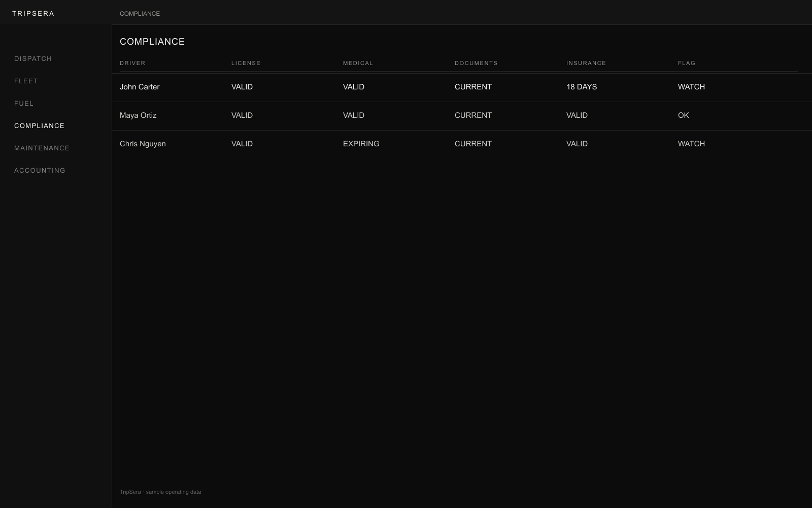Open Maintenance from the sidebar
This screenshot has width=812, height=508.
click(42, 148)
